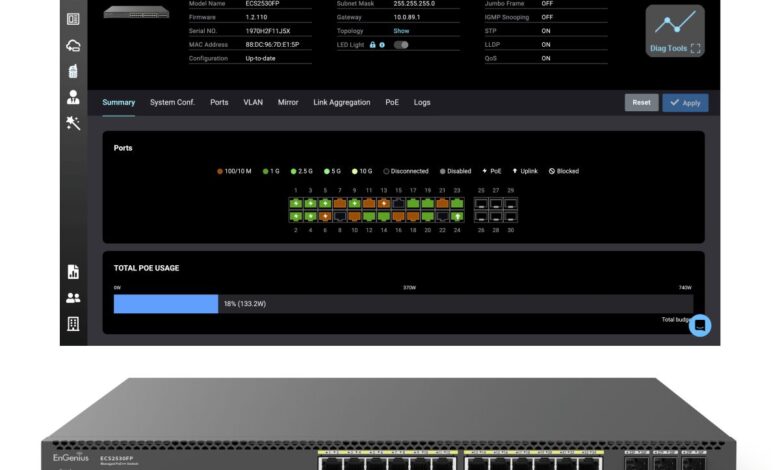Open the blue chat support bubble
The height and width of the screenshot is (470, 780).
click(700, 325)
